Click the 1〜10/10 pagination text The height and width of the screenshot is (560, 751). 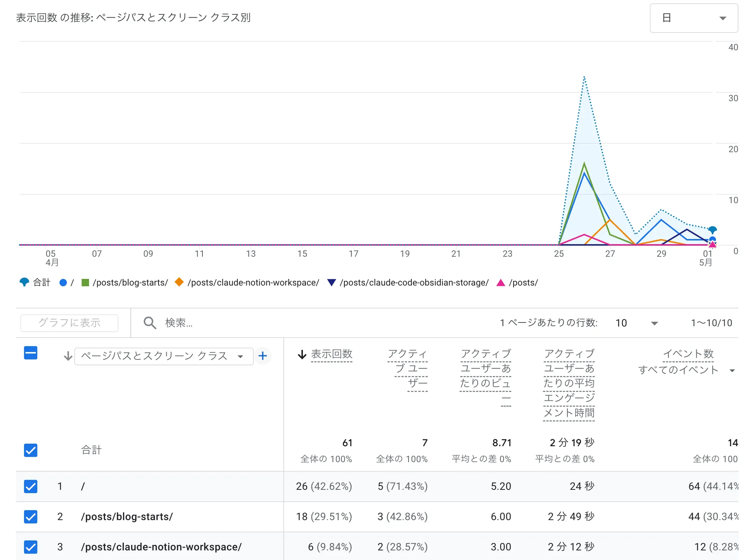pos(711,323)
